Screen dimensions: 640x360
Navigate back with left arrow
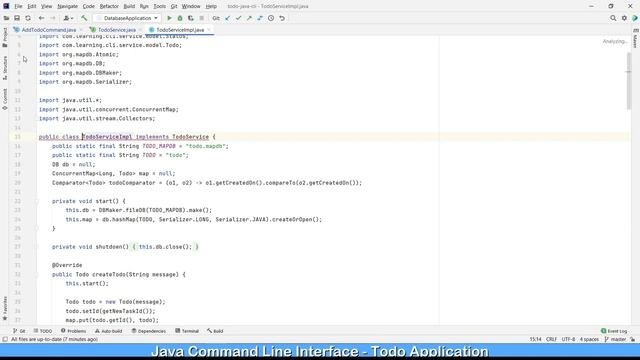tap(41, 18)
